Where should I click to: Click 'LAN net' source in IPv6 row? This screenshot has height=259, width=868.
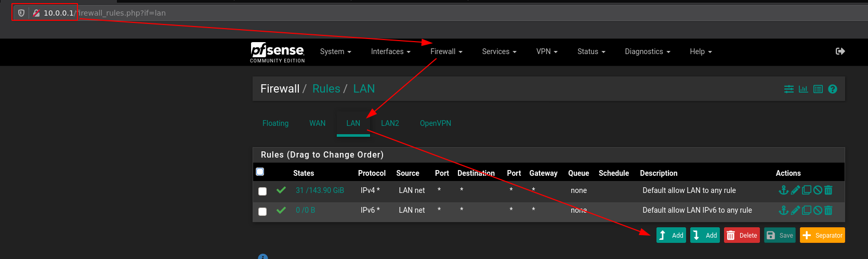coord(412,210)
